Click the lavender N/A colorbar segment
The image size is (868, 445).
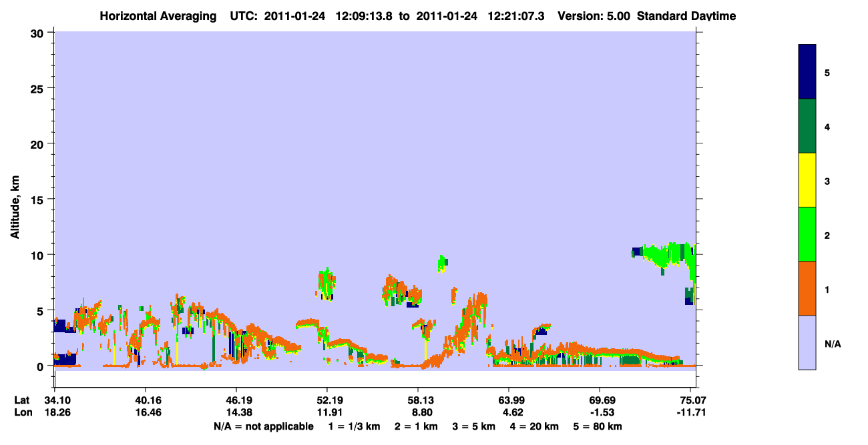click(807, 342)
